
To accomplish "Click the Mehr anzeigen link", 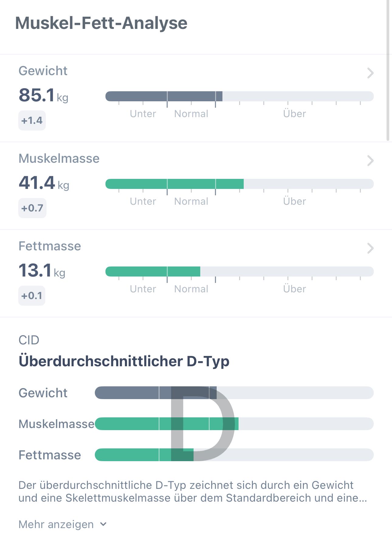I will point(56,524).
